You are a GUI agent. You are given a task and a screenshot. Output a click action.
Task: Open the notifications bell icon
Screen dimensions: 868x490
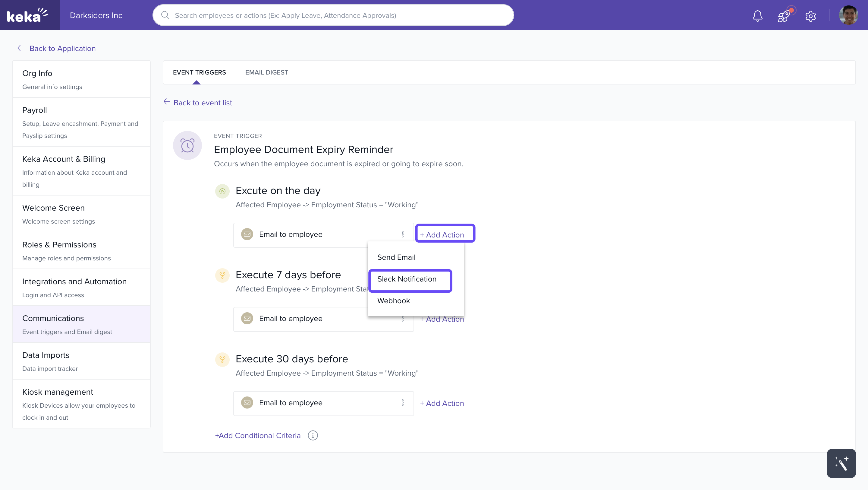click(x=757, y=15)
